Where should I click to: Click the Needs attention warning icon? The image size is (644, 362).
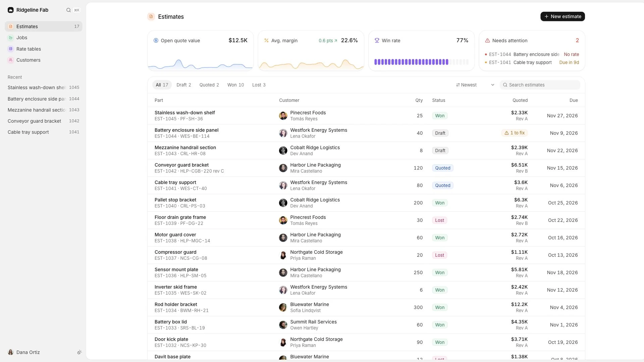point(487,41)
